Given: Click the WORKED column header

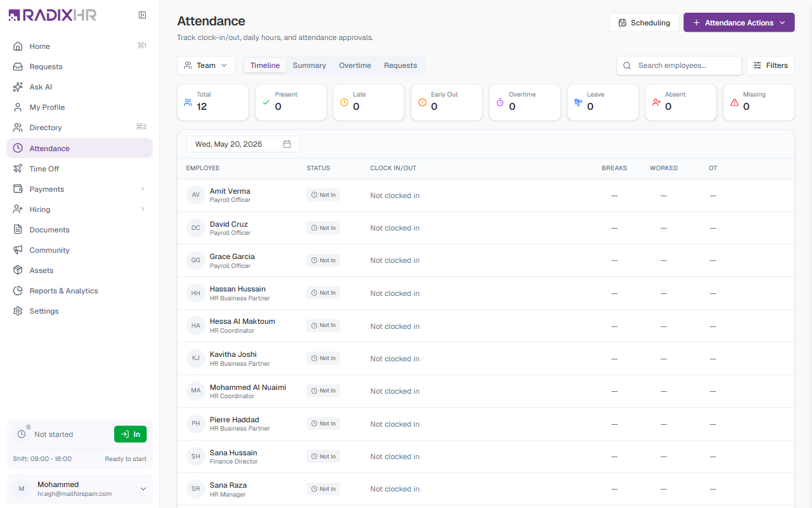Looking at the screenshot, I should 664,168.
